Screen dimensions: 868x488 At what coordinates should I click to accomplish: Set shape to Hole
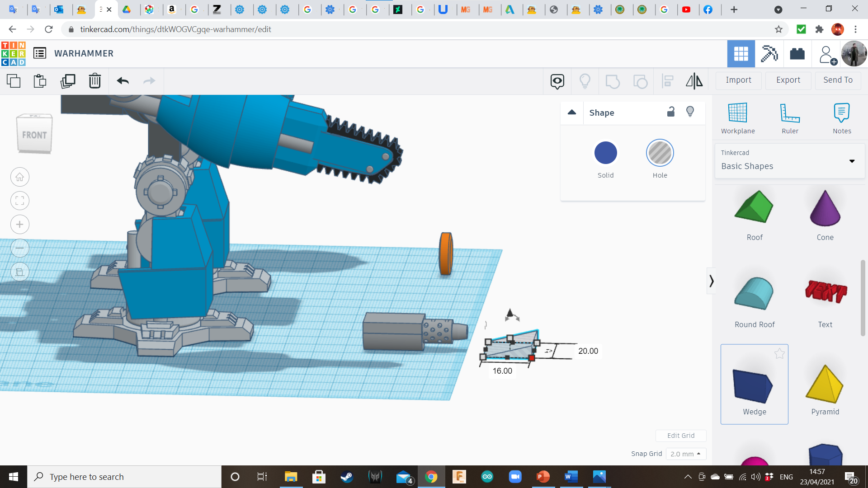[x=660, y=153]
